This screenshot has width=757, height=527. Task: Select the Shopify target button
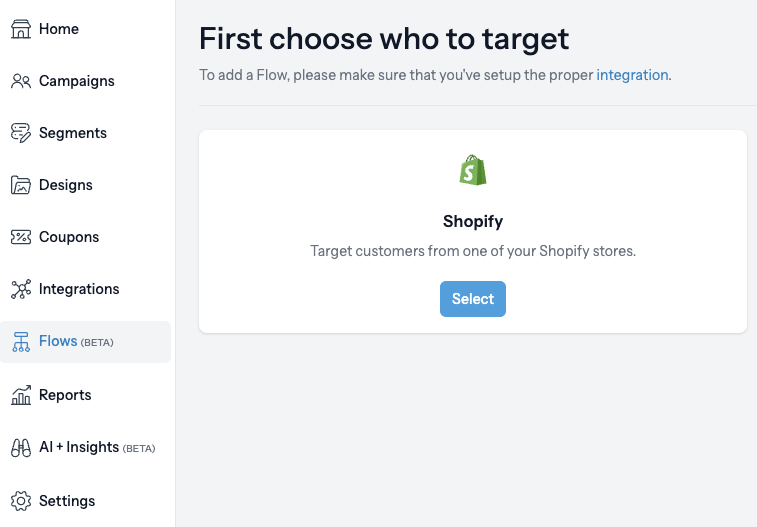[x=473, y=299]
